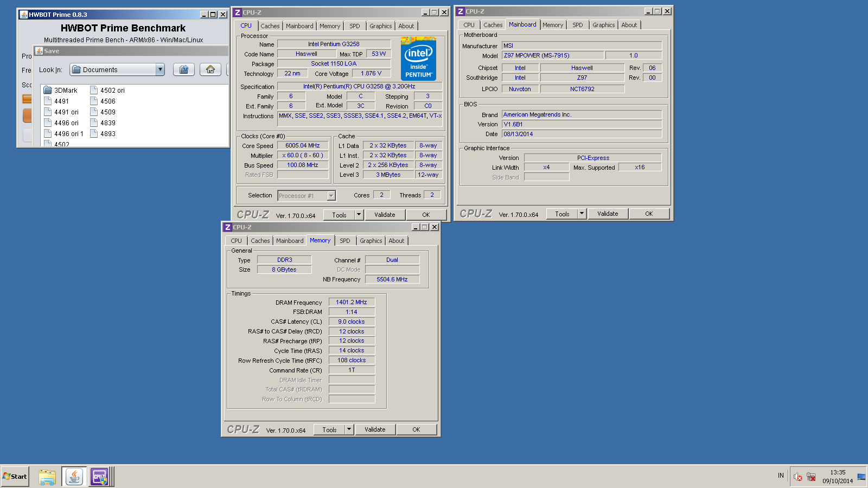This screenshot has width=868, height=488.
Task: Open SPD tab in CPU-Z CPU window
Action: (x=355, y=26)
